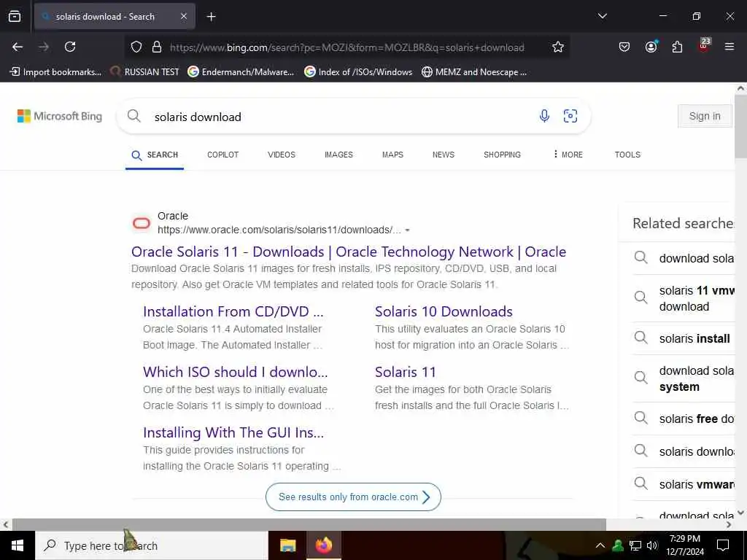This screenshot has width=747, height=560.
Task: Expand the MORE menu
Action: pyautogui.click(x=568, y=155)
